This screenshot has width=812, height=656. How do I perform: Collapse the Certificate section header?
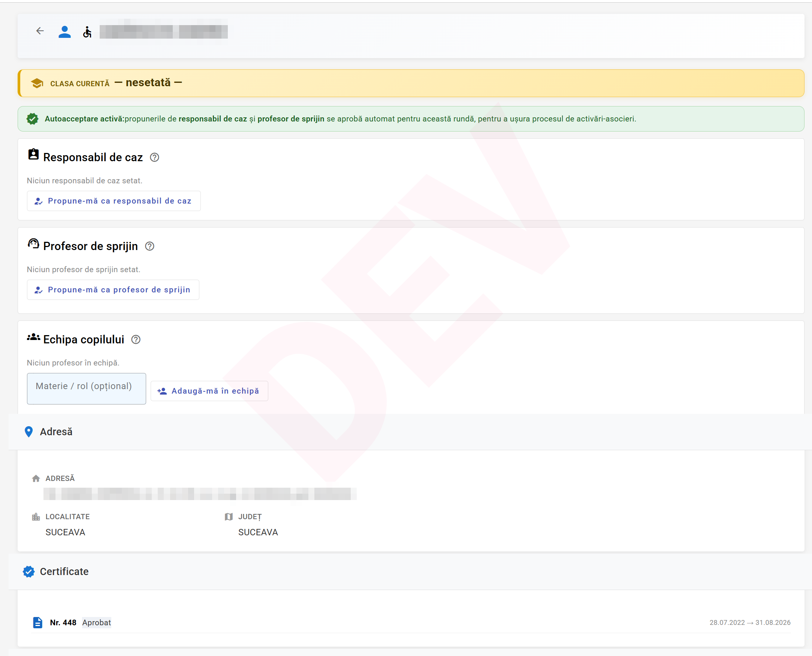click(x=410, y=572)
